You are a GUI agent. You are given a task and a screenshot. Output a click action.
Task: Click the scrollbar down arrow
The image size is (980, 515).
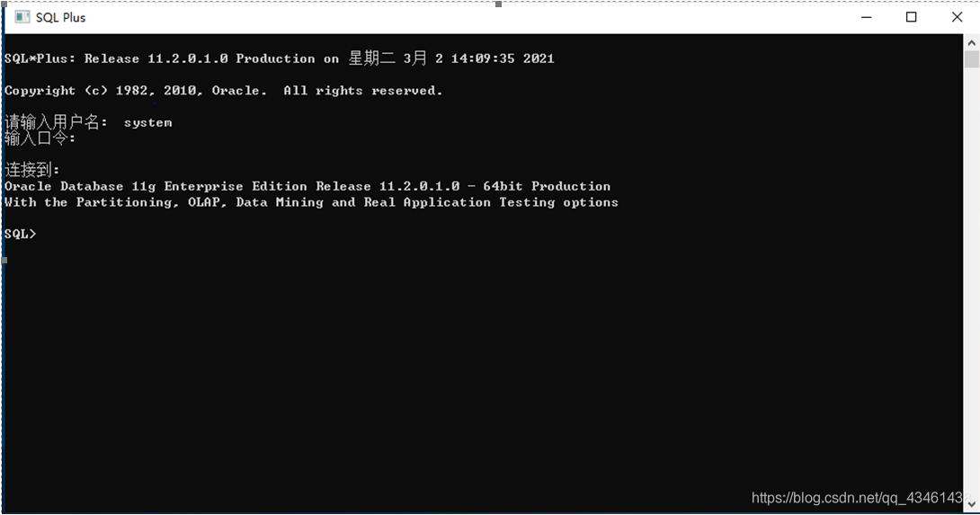(x=971, y=502)
